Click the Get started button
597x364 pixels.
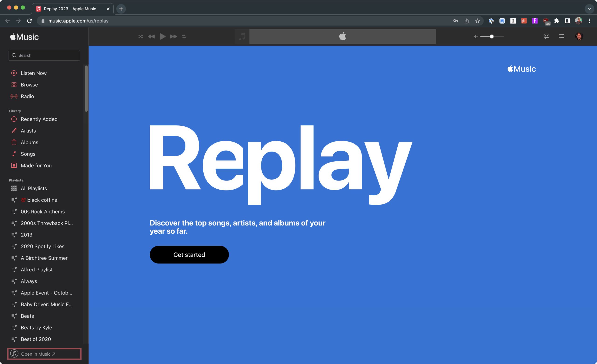pos(189,255)
